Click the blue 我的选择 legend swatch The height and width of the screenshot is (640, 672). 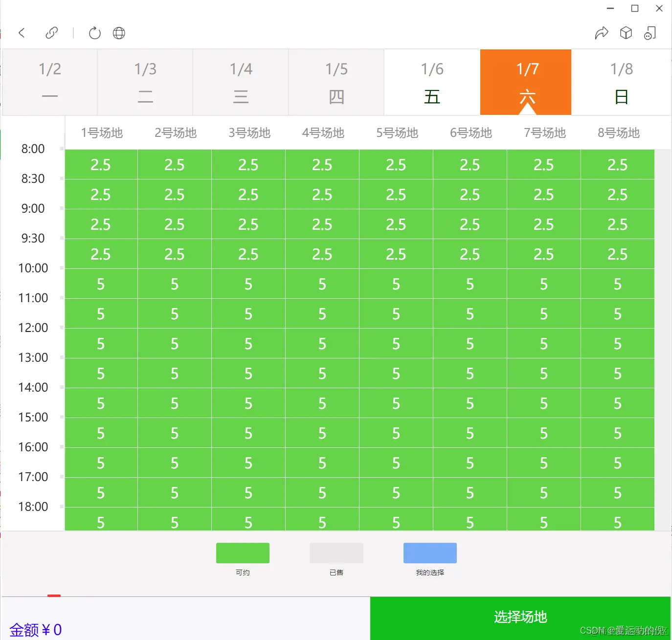430,553
